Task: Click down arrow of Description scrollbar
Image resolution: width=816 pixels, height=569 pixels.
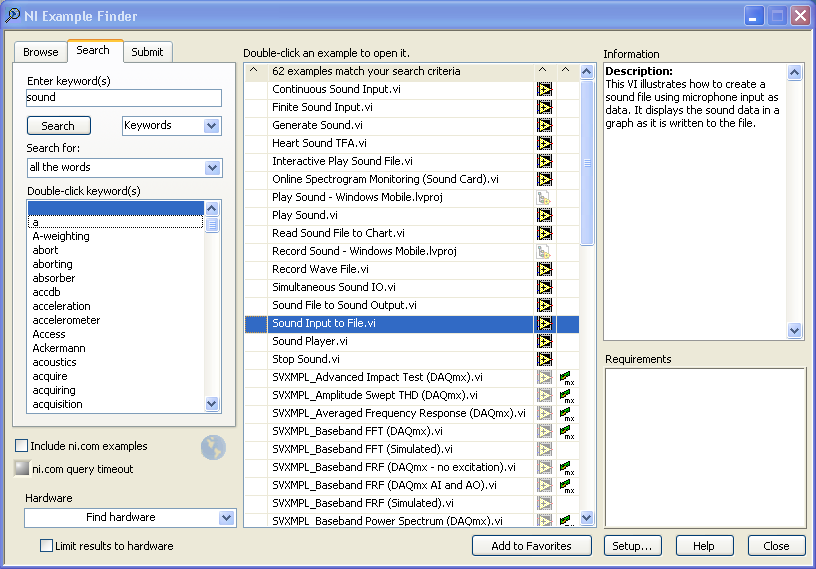Action: [x=795, y=330]
